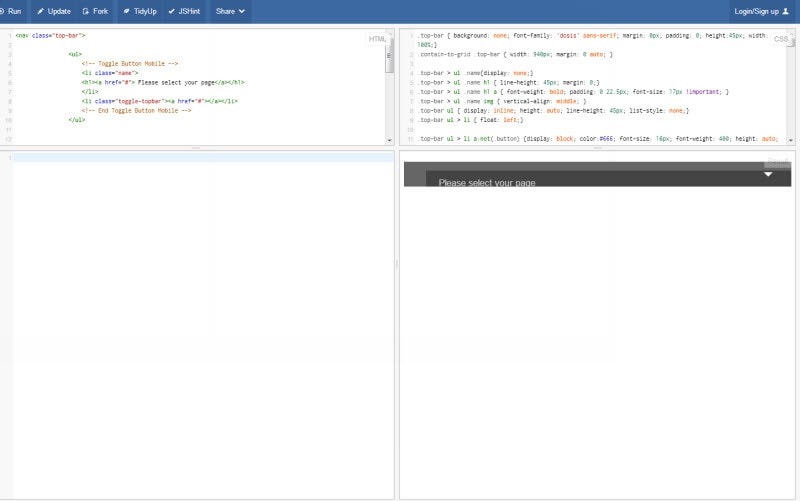Toggle the top-bar menu triangle in preview
The height and width of the screenshot is (501, 800).
point(768,174)
